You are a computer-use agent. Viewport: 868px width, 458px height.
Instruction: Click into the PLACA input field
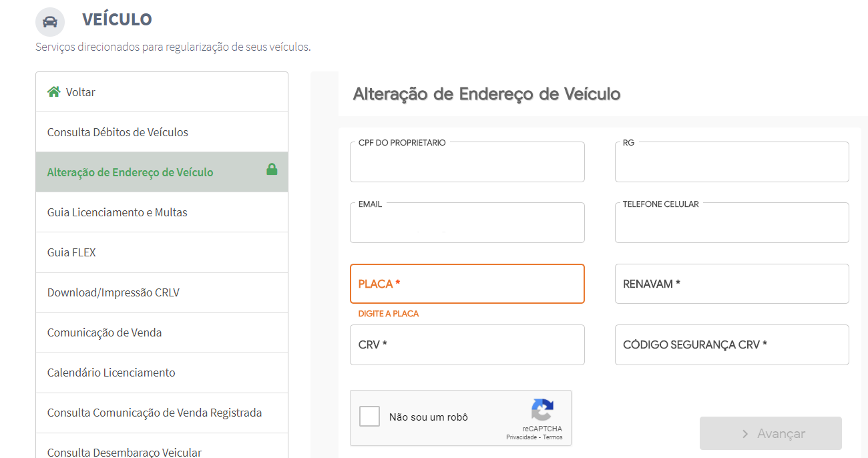[x=467, y=284]
